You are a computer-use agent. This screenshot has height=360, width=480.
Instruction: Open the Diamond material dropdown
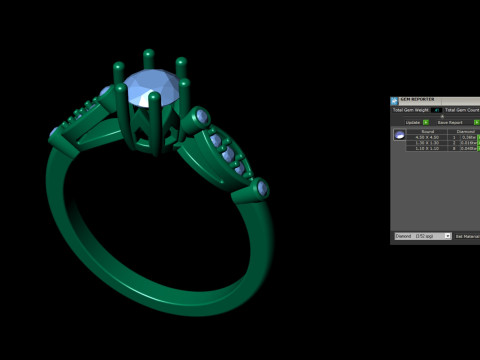pyautogui.click(x=423, y=236)
